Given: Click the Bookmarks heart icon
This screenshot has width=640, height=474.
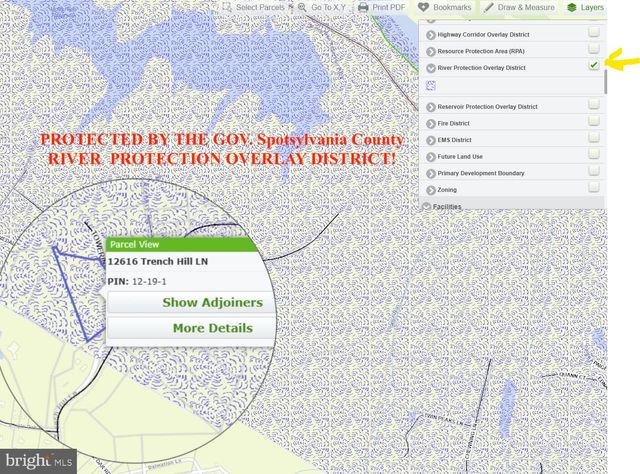Looking at the screenshot, I should pyautogui.click(x=423, y=7).
